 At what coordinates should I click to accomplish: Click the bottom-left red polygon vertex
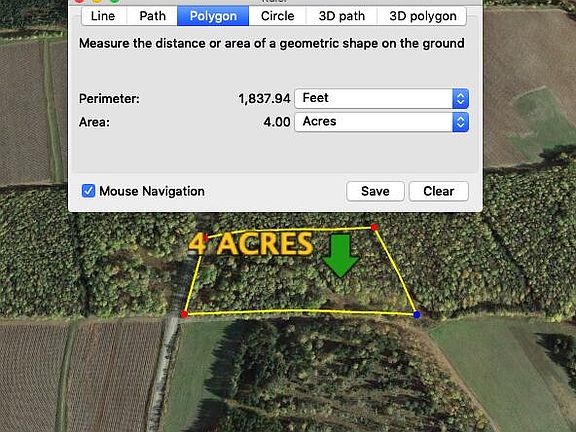(184, 314)
